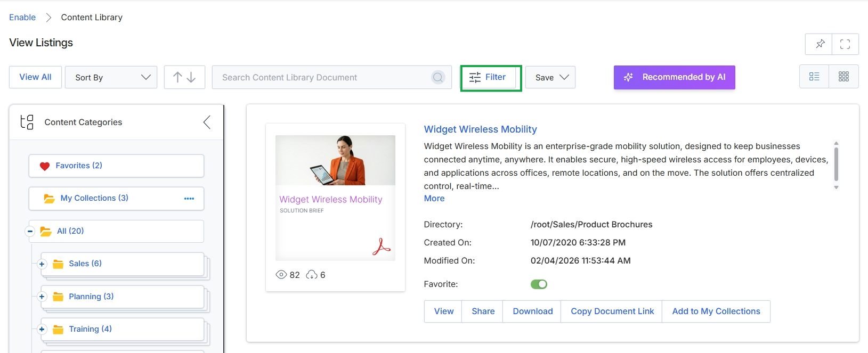Select Planning (3) tree item

(x=123, y=297)
